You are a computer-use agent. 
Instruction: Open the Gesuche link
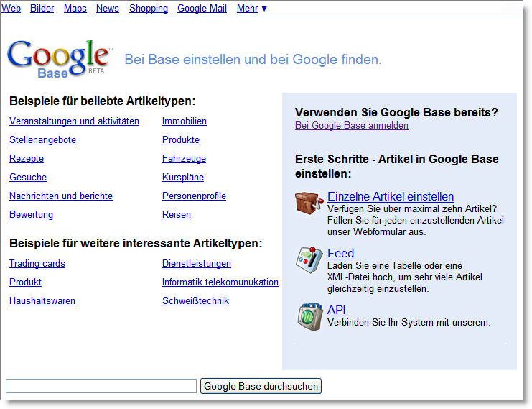click(x=28, y=178)
